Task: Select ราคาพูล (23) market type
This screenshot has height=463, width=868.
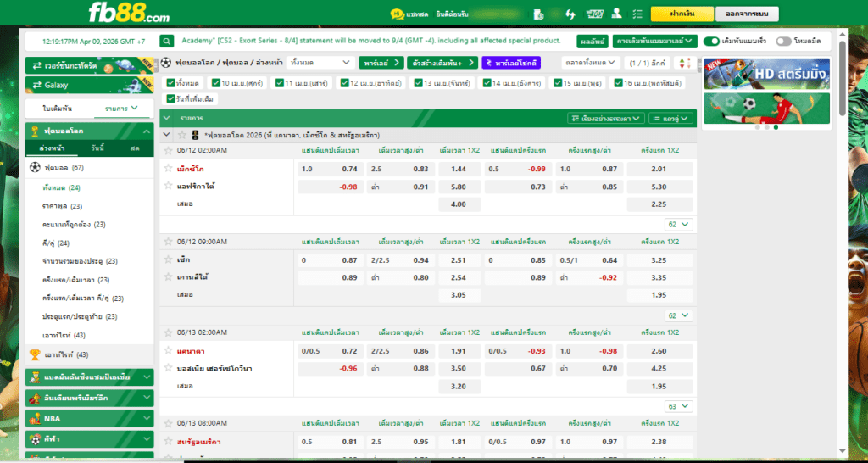Action: [x=62, y=206]
